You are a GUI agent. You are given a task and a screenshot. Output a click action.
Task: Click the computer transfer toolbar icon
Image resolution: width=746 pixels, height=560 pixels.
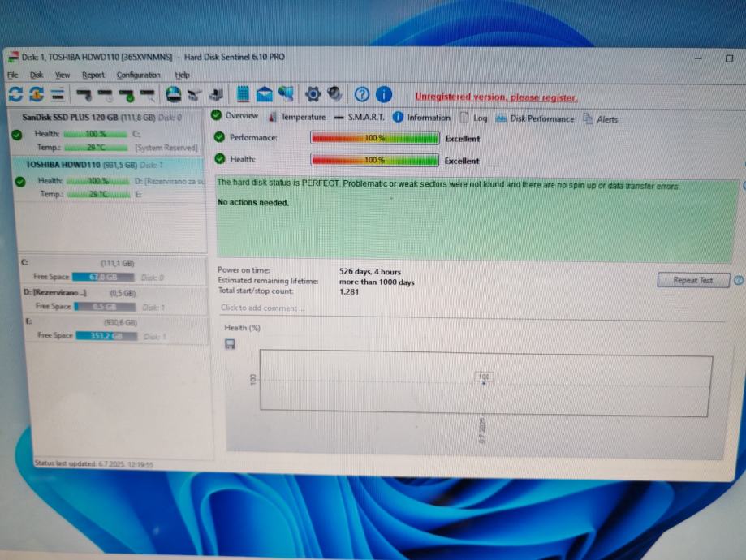pos(217,94)
